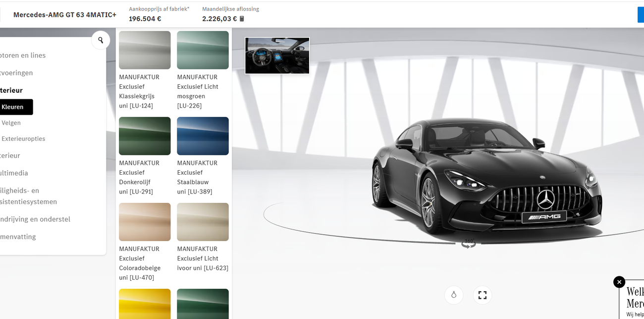
Task: Pick Coloradobeige uni LU-470 swatch
Action: [145, 222]
